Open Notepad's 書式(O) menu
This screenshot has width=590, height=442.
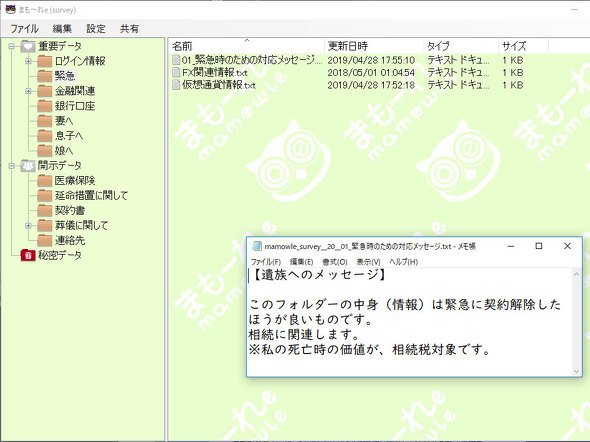click(335, 262)
